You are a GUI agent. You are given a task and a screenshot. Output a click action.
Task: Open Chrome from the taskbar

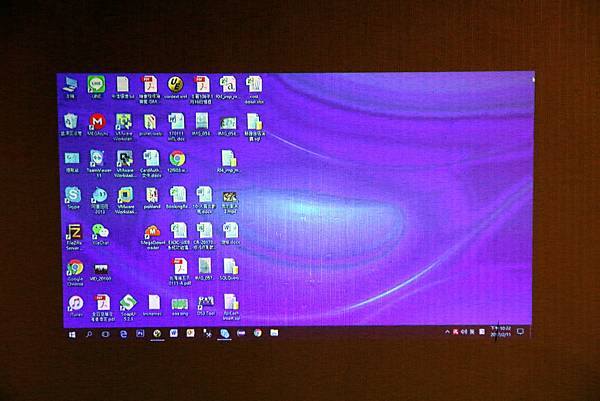[258, 333]
